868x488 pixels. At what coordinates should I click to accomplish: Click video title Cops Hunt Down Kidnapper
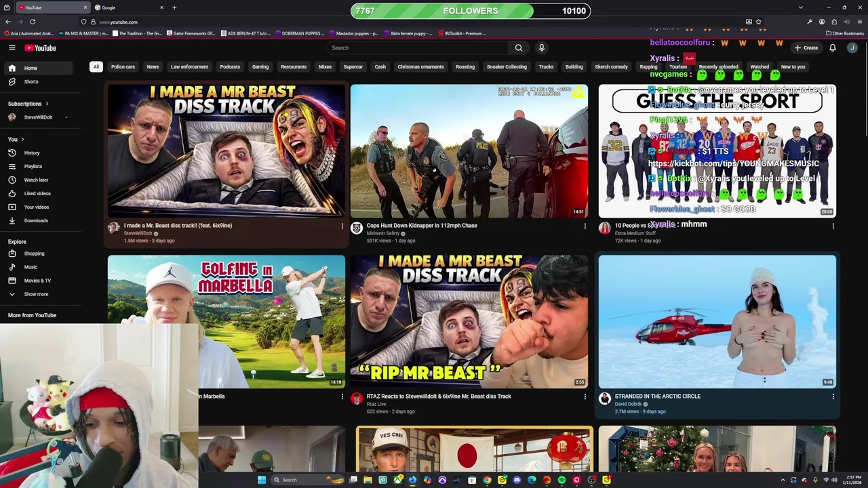422,226
